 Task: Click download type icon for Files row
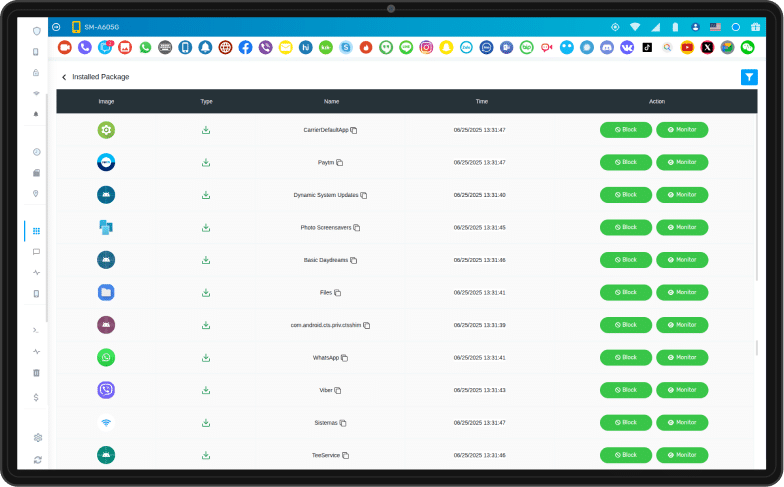206,292
